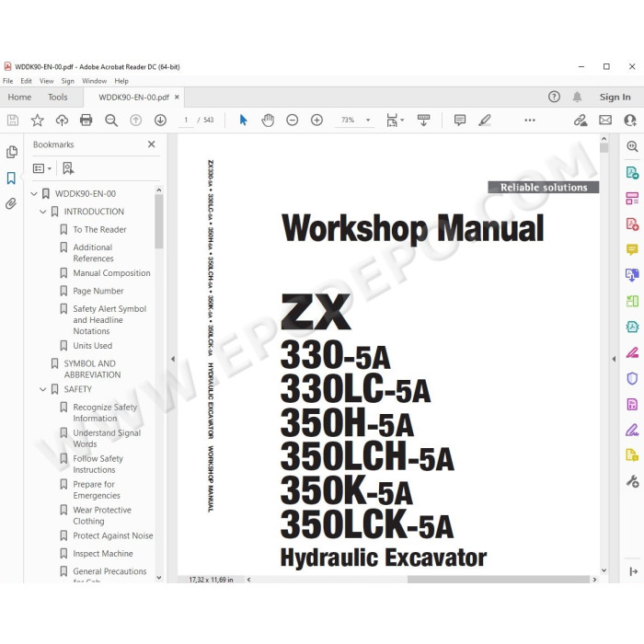Open the zoom percentage dropdown

(368, 120)
